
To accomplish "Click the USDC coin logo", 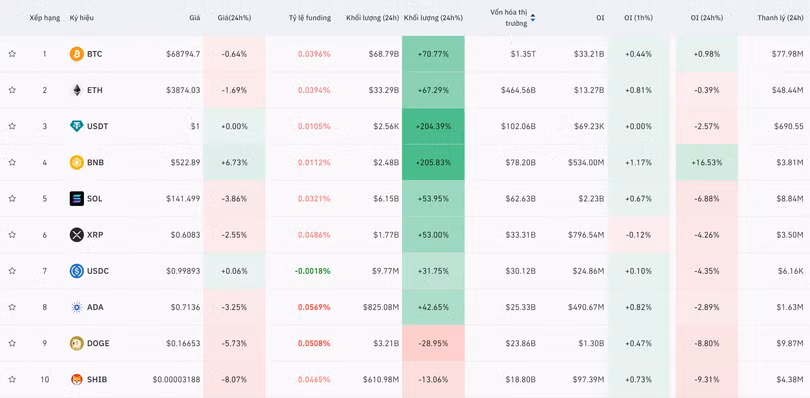I will click(76, 271).
